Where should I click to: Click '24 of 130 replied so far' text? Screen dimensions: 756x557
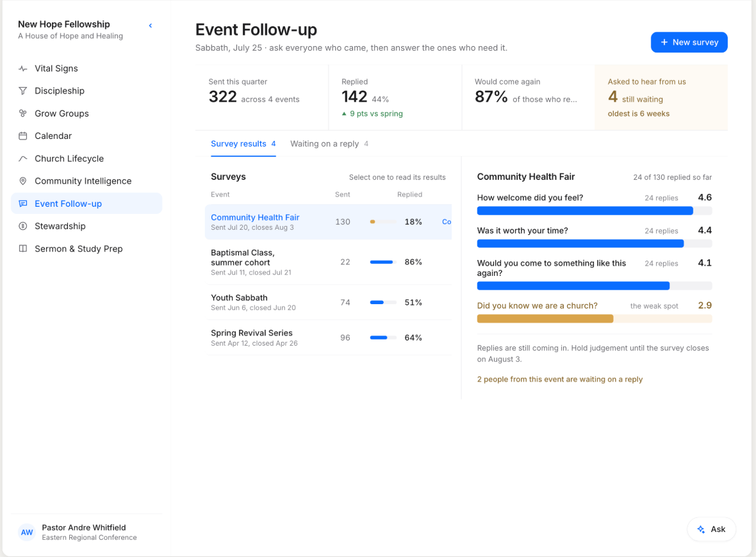672,177
